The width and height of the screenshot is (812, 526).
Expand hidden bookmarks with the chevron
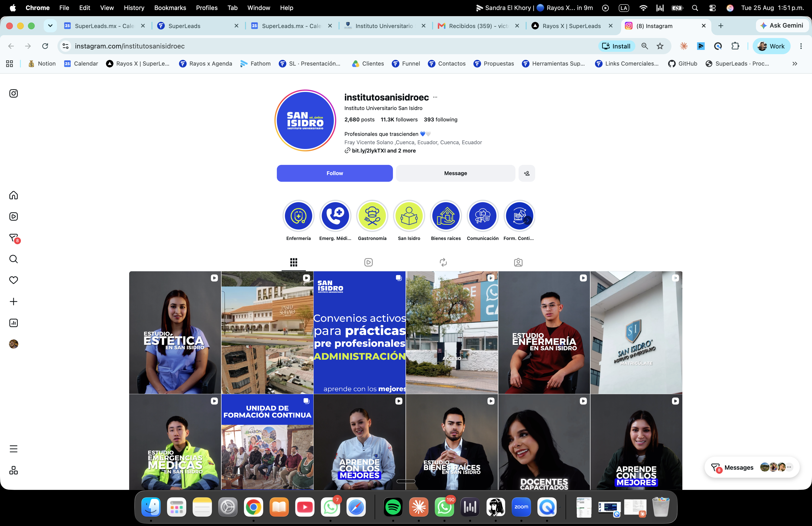(795, 64)
